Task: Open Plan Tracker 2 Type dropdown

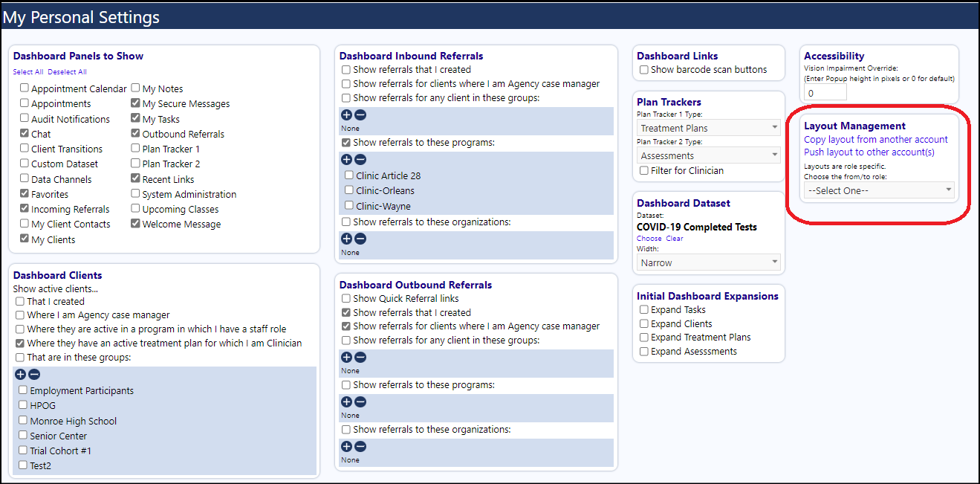Action: tap(708, 156)
